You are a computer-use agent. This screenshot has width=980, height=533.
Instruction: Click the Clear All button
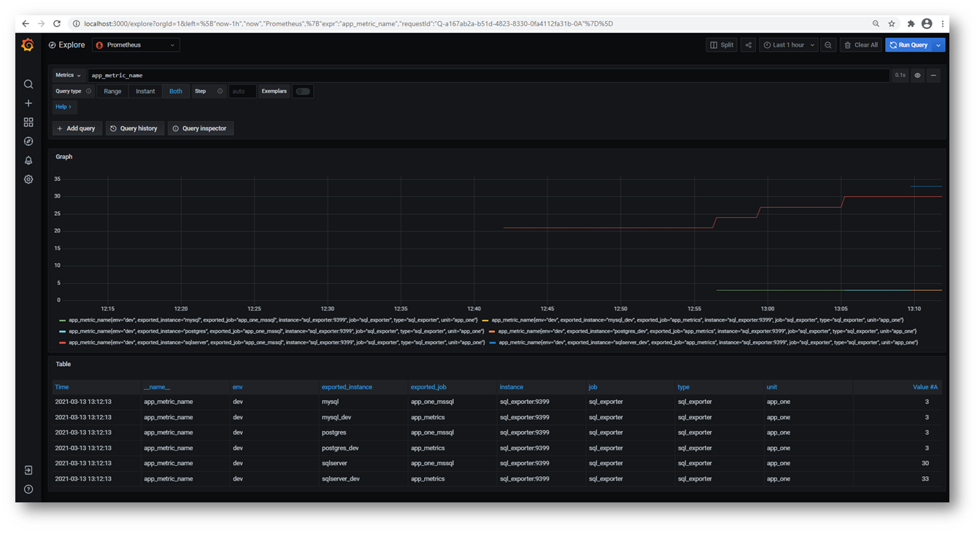pyautogui.click(x=861, y=45)
